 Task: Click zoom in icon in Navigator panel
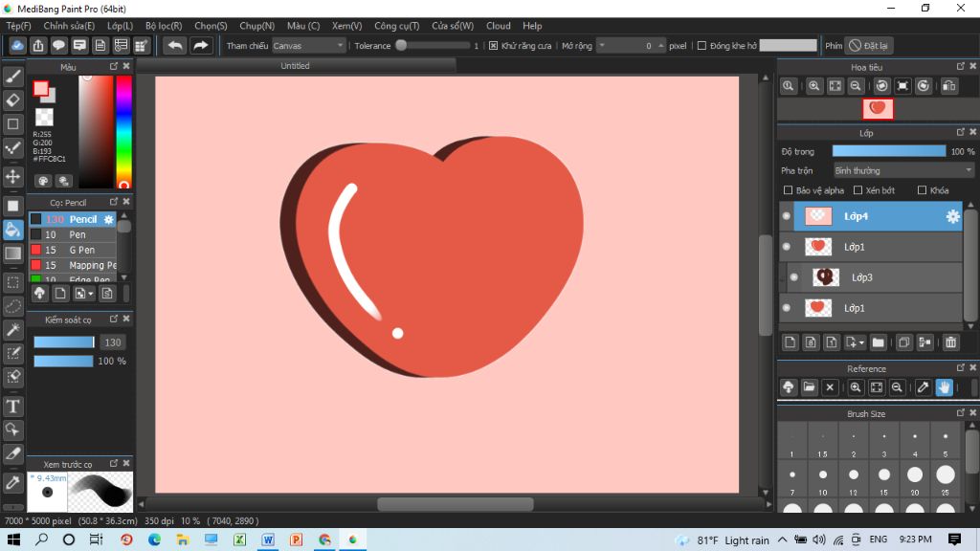point(813,86)
